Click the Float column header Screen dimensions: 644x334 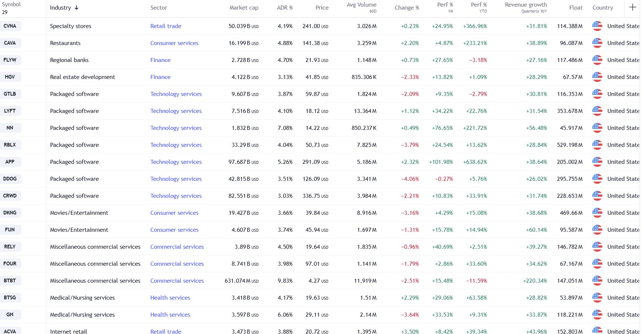tap(576, 7)
